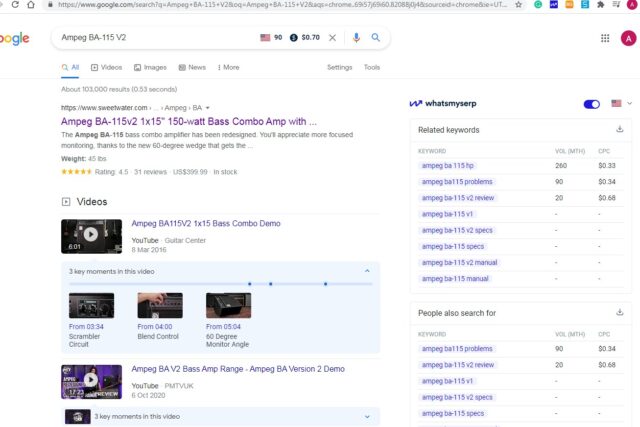The height and width of the screenshot is (427, 640).
Task: Open the Google apps grid icon
Action: pyautogui.click(x=605, y=38)
